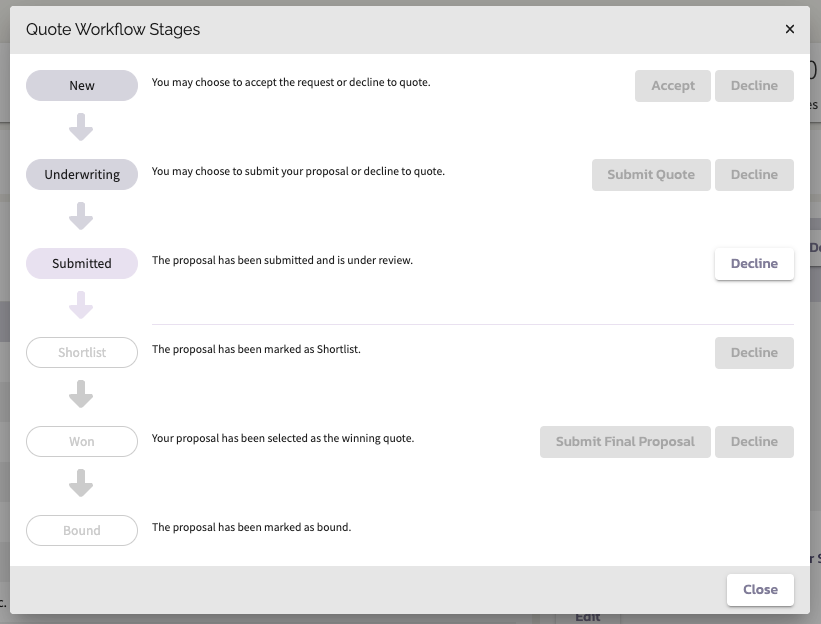Select the Shortlist stage pill

(81, 352)
